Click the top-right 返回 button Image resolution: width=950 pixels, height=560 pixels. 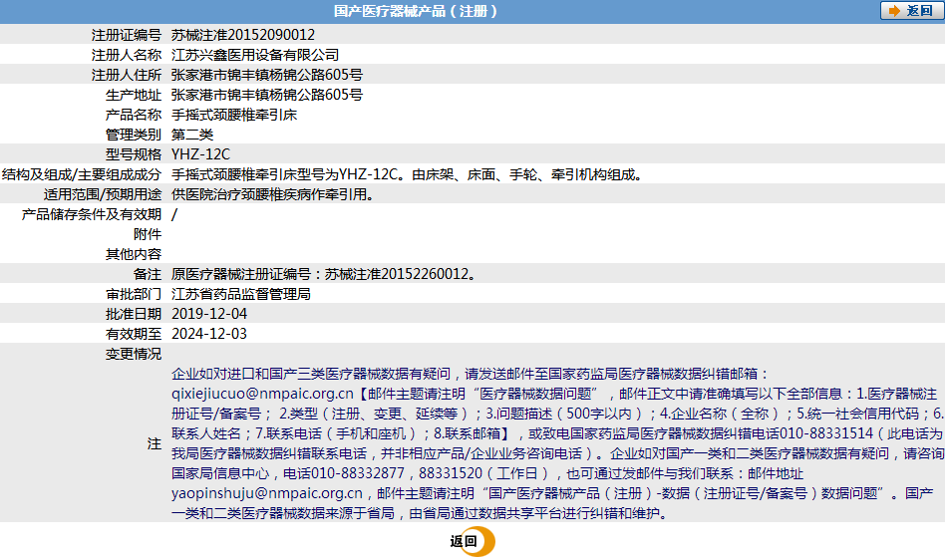tap(911, 11)
